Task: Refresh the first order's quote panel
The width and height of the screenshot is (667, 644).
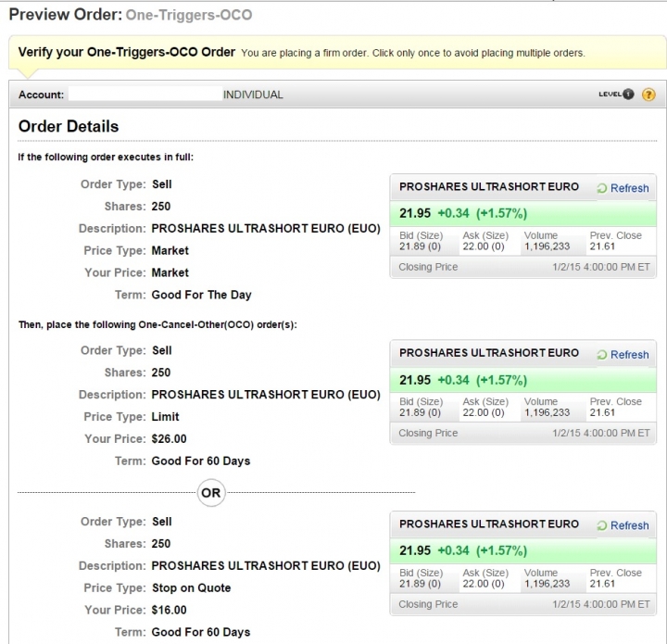Action: point(623,188)
